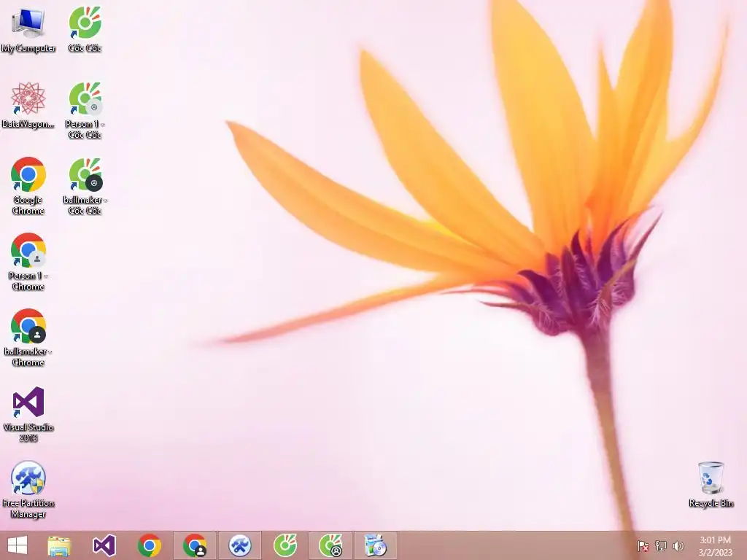747x560 pixels.
Task: Open volume control in system tray
Action: click(678, 546)
